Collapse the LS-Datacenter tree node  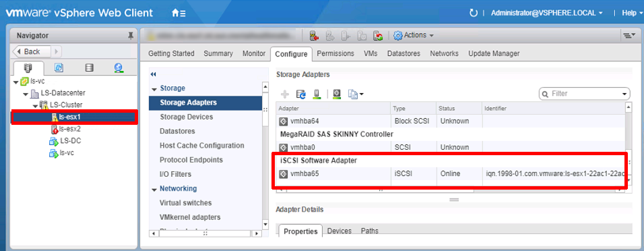pyautogui.click(x=26, y=94)
